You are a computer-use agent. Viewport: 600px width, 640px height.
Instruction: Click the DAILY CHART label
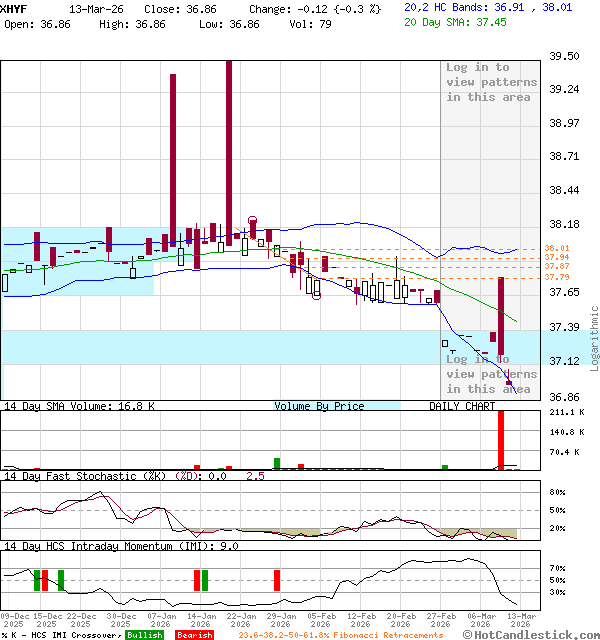[462, 406]
